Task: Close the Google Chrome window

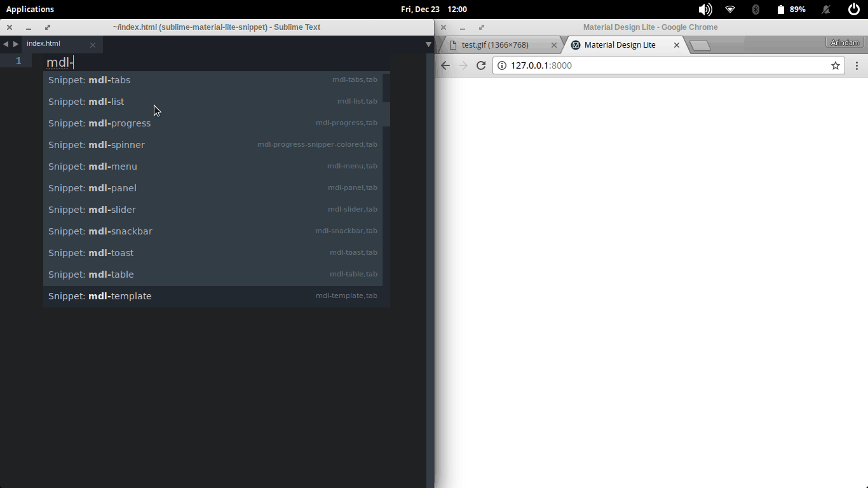Action: click(444, 27)
